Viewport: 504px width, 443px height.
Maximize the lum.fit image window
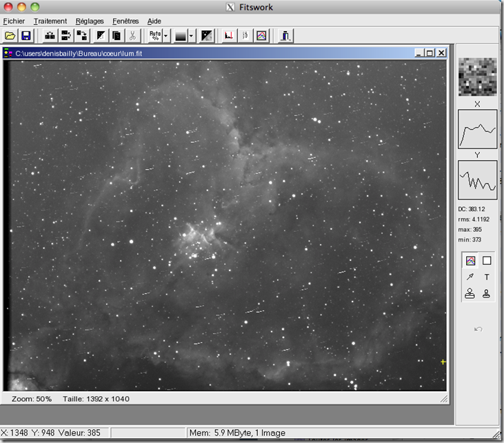click(x=430, y=53)
